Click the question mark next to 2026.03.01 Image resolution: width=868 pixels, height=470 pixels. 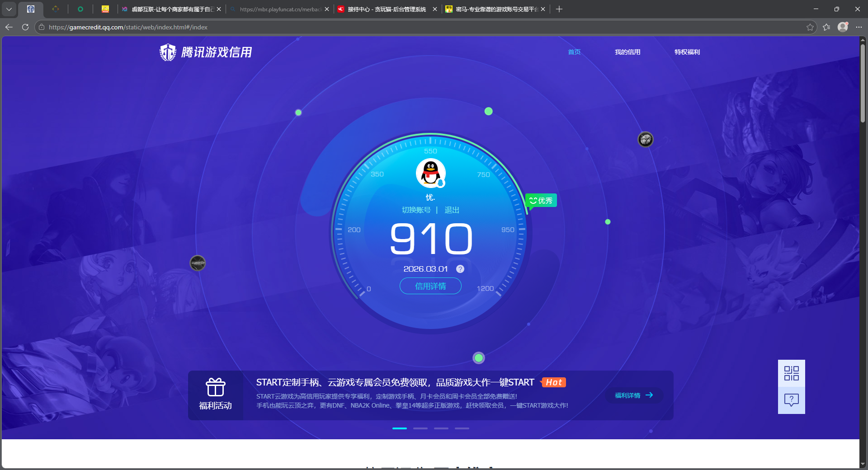coord(460,269)
